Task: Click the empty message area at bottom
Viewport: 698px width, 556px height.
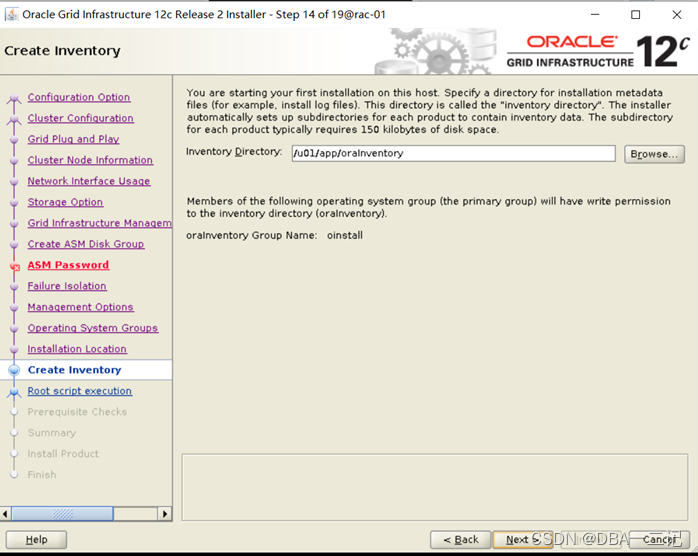Action: coord(434,487)
